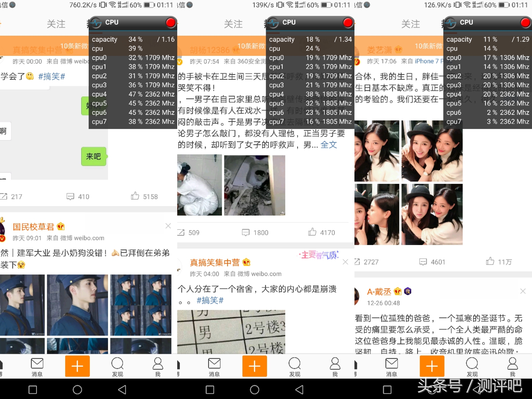Expand the post using the 全文 link

[329, 145]
